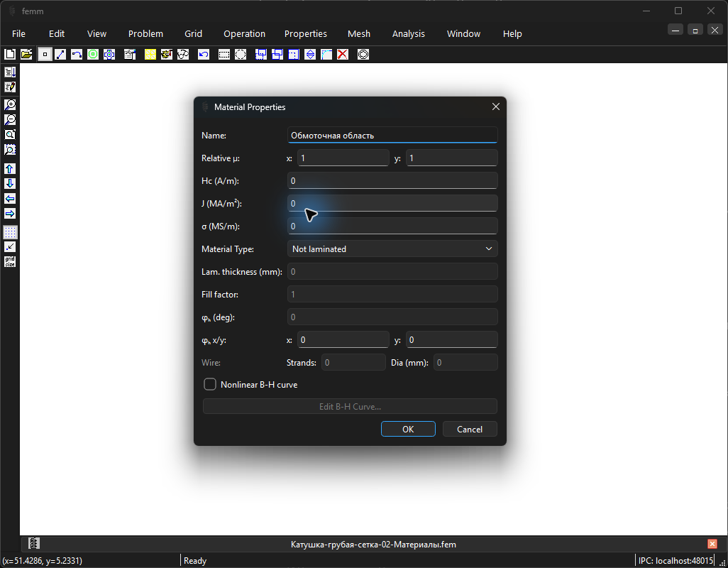Pan the view with the up arrow icon
The image size is (728, 568).
tap(10, 168)
